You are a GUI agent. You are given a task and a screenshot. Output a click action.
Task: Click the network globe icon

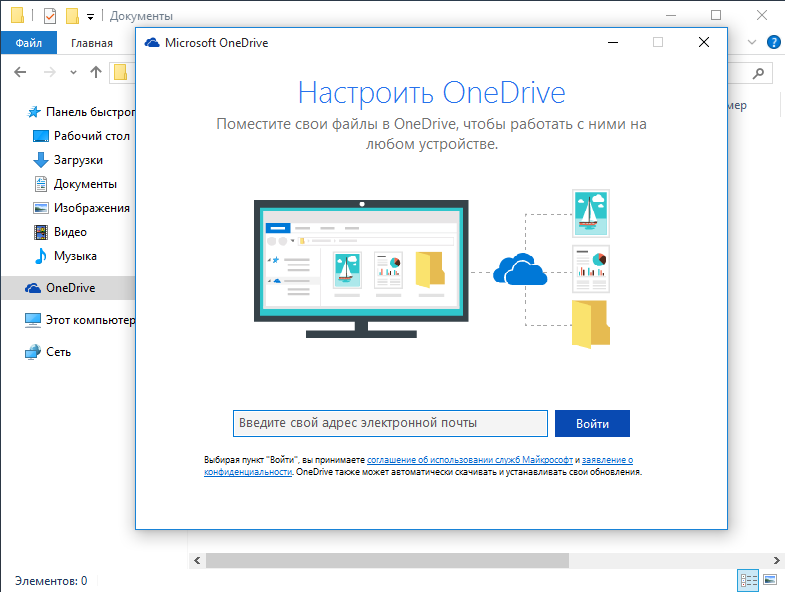pos(33,352)
